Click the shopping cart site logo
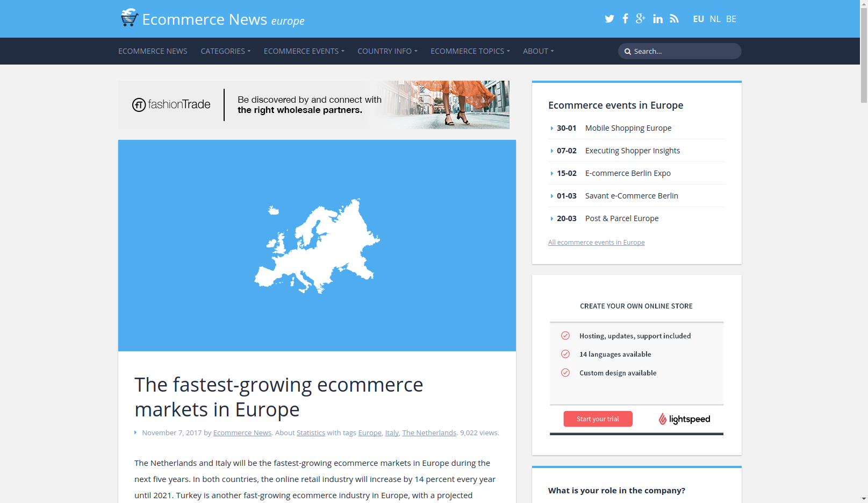The width and height of the screenshot is (868, 503). point(129,17)
